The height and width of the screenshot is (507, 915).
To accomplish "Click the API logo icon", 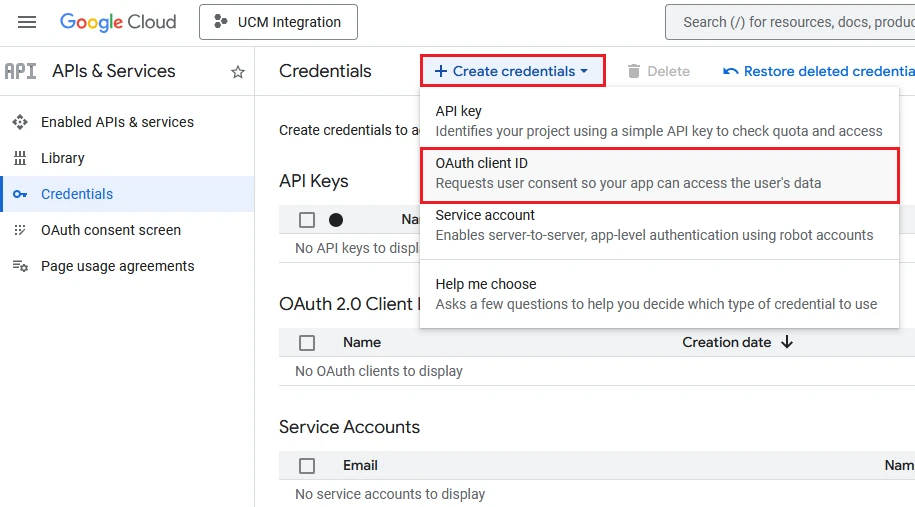I will coord(20,71).
